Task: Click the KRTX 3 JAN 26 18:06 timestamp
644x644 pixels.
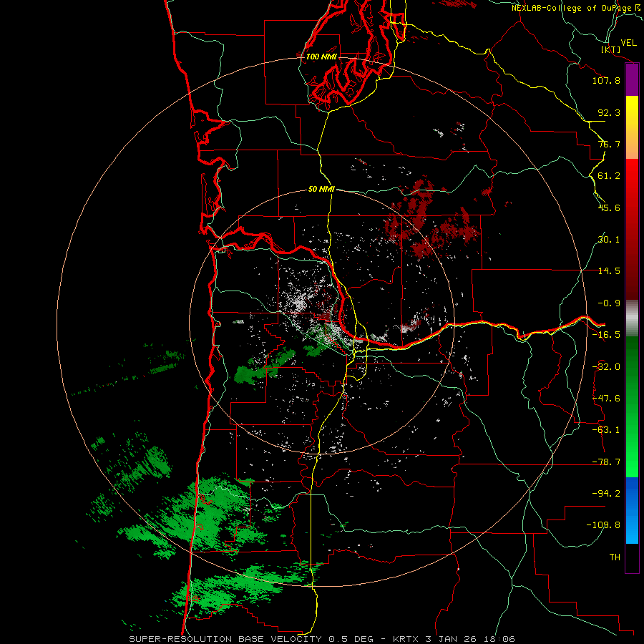Action: pyautogui.click(x=454, y=639)
